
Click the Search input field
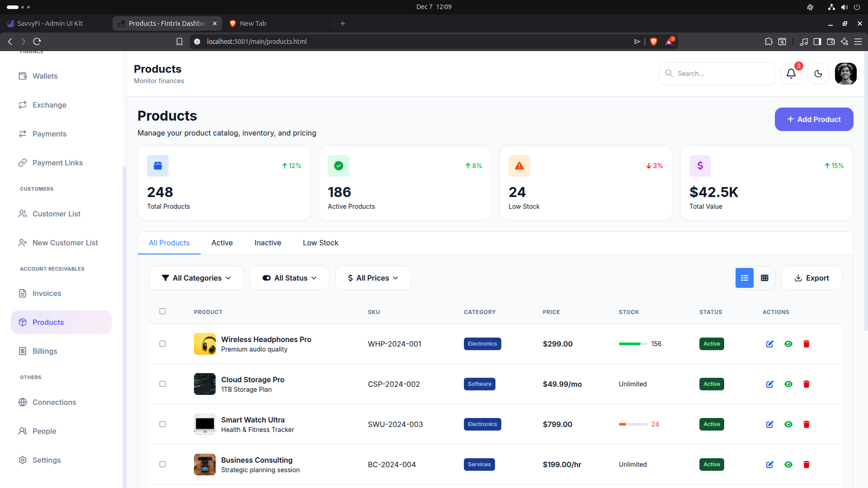coord(722,74)
